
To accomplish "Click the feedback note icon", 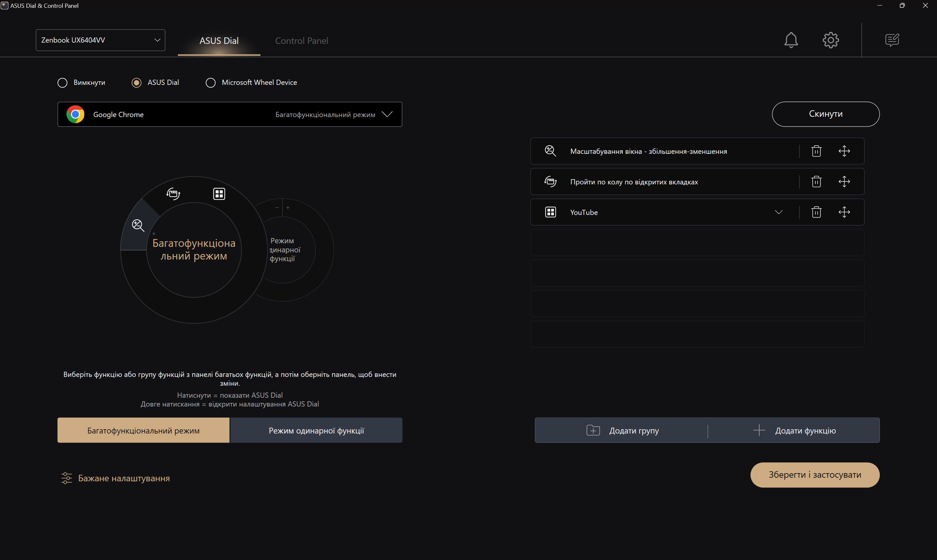I will click(892, 40).
